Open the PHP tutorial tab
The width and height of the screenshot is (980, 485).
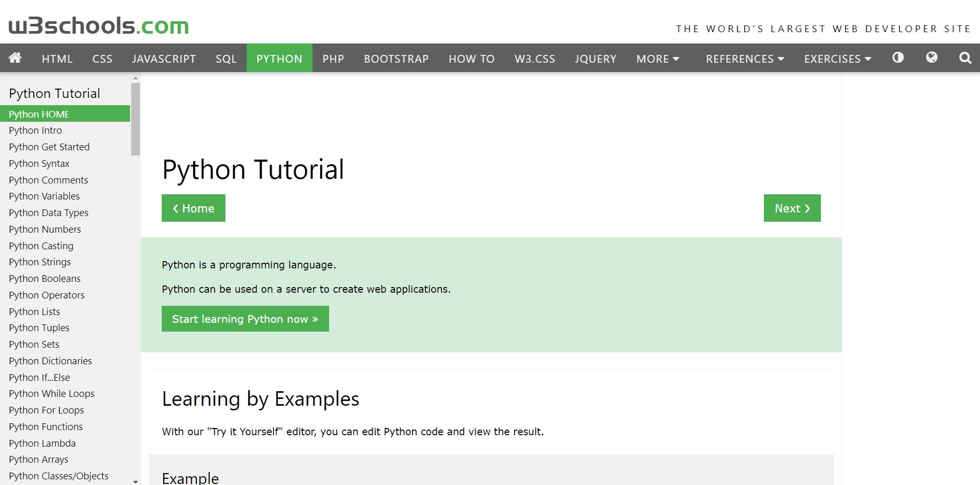[x=333, y=59]
